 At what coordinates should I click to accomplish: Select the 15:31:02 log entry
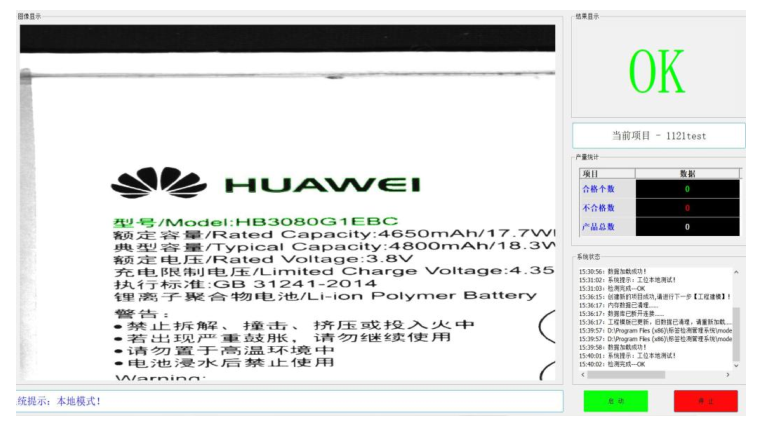(627, 280)
